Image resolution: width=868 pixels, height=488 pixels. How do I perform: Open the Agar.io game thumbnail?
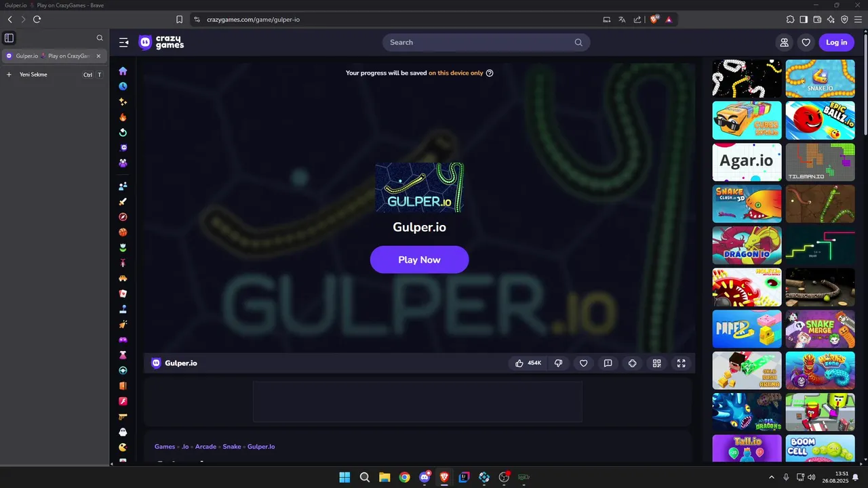[747, 162]
